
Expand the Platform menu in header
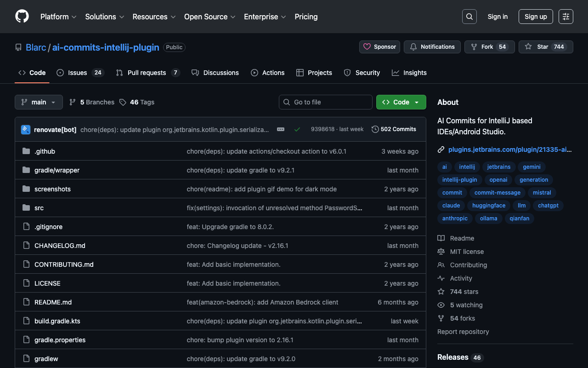(x=58, y=17)
